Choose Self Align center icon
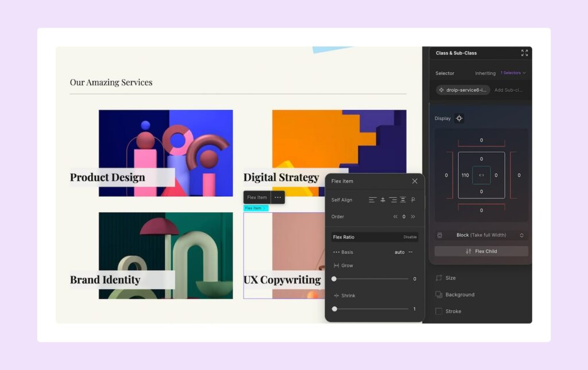The width and height of the screenshot is (588, 370). [x=383, y=200]
